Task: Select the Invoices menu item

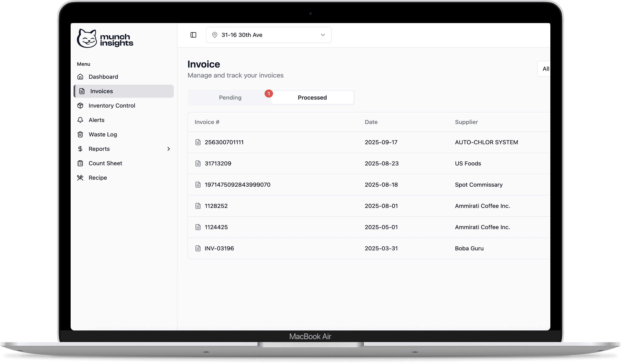Action: pos(101,91)
